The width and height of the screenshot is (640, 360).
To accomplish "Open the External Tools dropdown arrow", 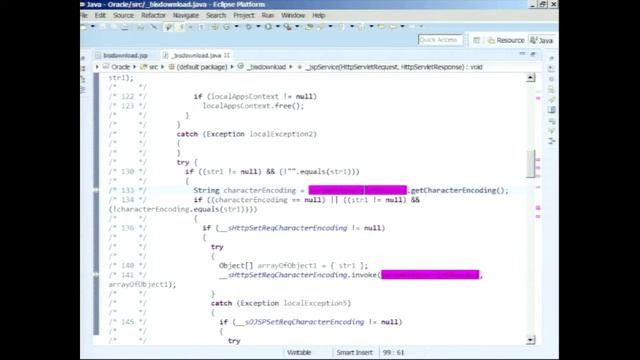I will pyautogui.click(x=297, y=27).
